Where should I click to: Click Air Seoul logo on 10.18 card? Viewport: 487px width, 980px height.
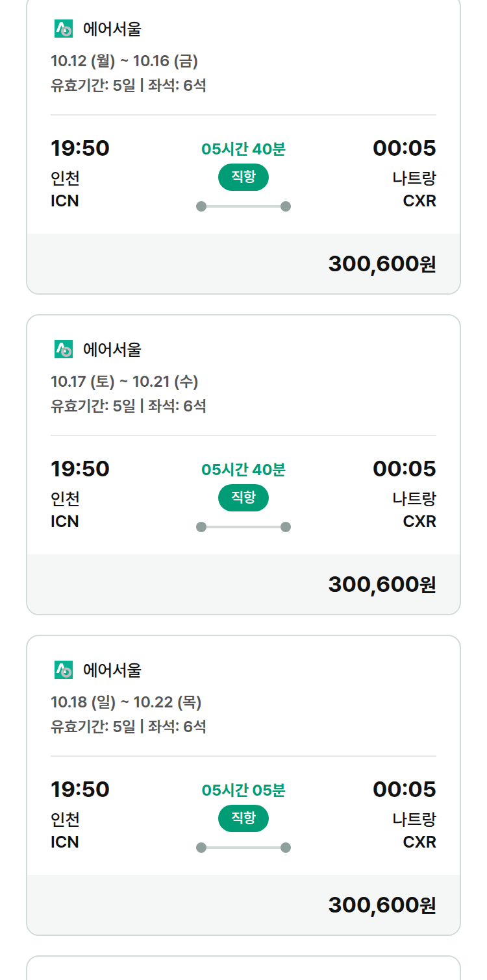[x=64, y=670]
